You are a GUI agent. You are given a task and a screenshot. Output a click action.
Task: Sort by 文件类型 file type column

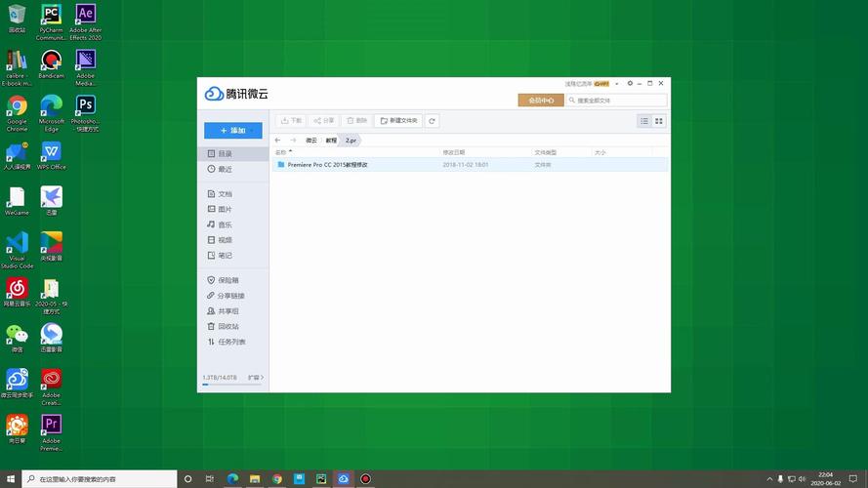(x=545, y=152)
